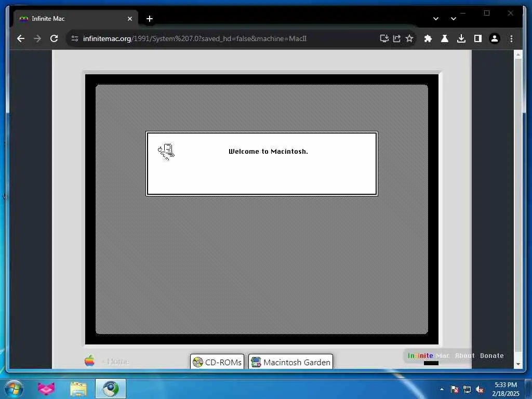This screenshot has width=532, height=399.
Task: Open the pink cat taskbar app
Action: (x=46, y=389)
